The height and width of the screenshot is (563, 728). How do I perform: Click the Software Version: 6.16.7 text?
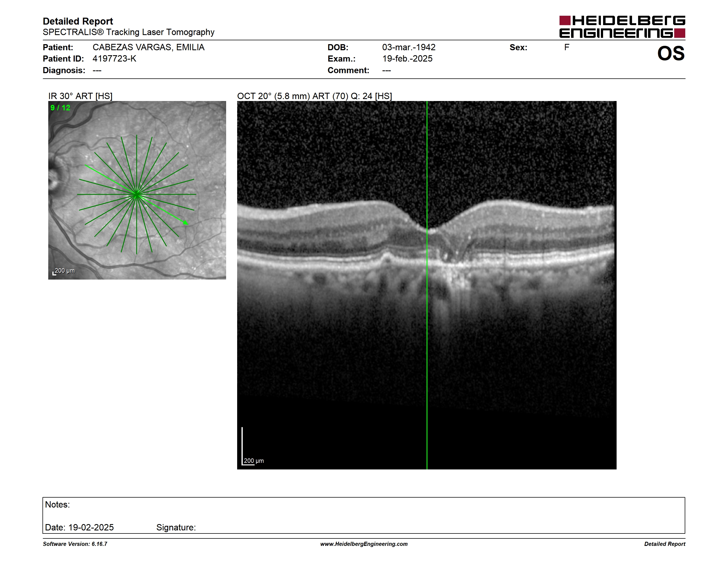tap(75, 544)
